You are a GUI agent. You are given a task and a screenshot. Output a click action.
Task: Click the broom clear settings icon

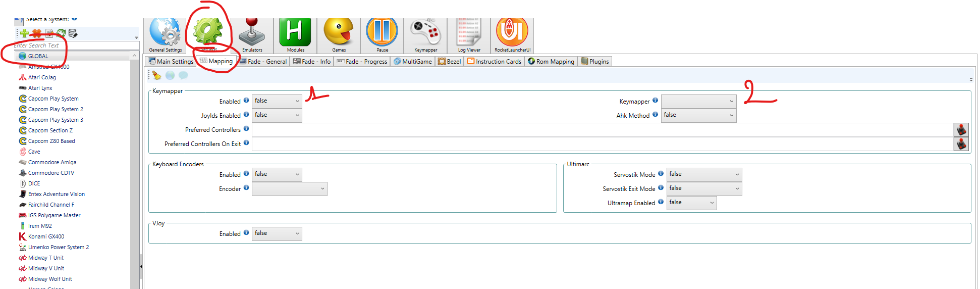click(x=157, y=75)
